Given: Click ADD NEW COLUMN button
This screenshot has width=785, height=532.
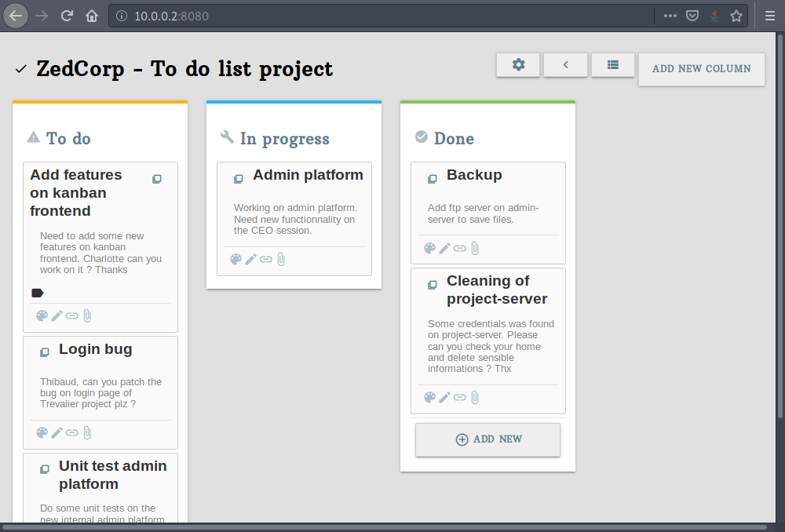Looking at the screenshot, I should click(701, 69).
